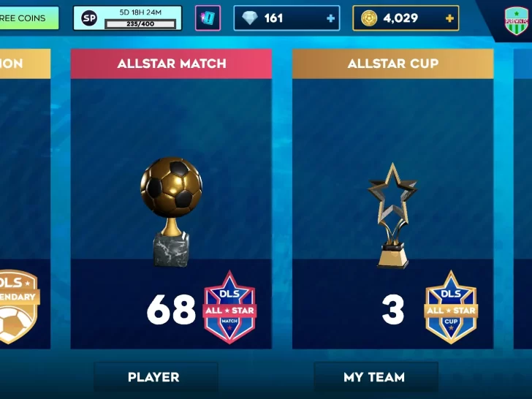This screenshot has width=532, height=399.
Task: Click the DLS All Star Match badge
Action: point(229,307)
